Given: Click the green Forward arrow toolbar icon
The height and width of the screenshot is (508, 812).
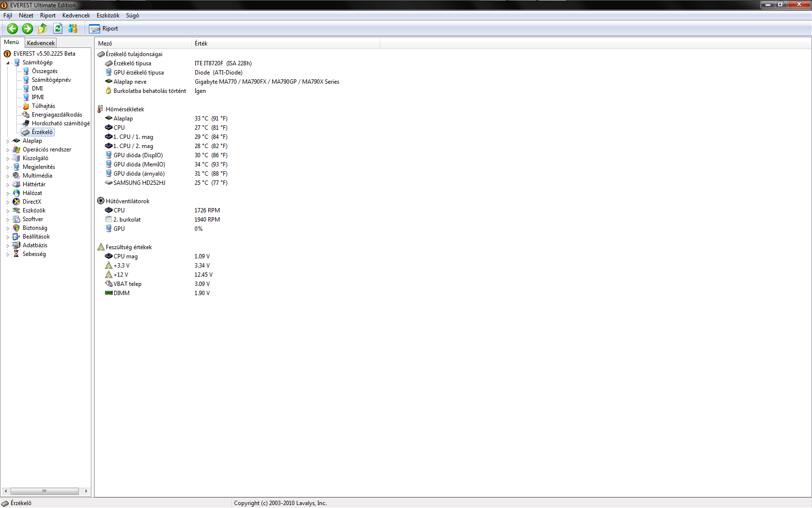Looking at the screenshot, I should pos(28,29).
